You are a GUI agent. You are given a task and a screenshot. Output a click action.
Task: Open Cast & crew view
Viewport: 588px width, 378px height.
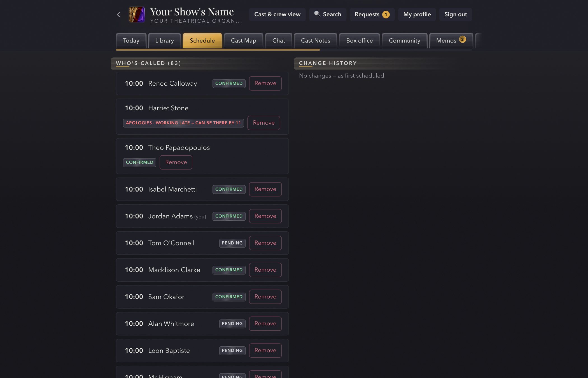(x=277, y=15)
